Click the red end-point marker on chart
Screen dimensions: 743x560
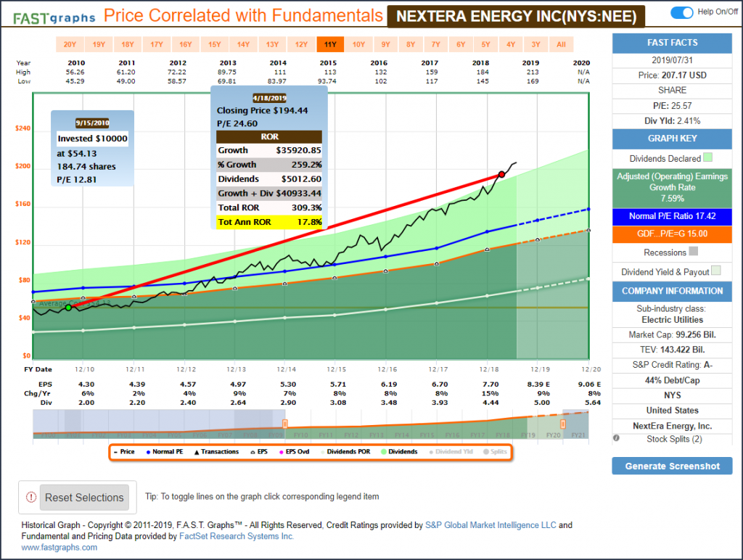click(501, 175)
